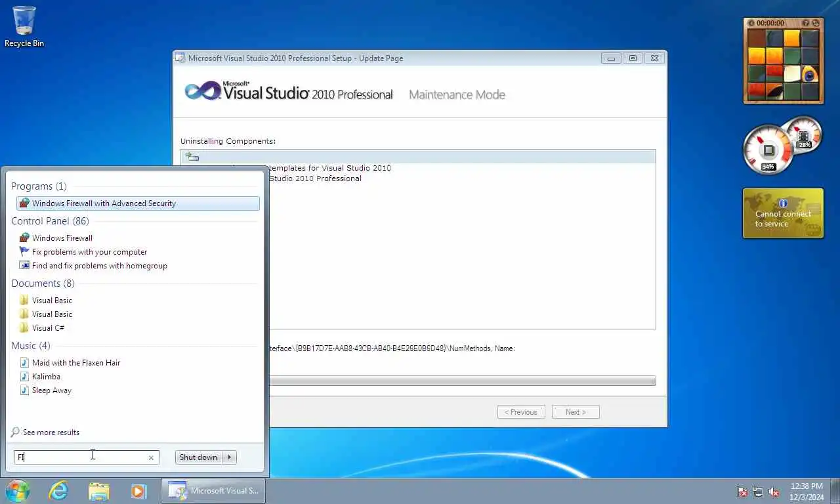Click the component list header icon
The image size is (840, 504).
(x=192, y=156)
